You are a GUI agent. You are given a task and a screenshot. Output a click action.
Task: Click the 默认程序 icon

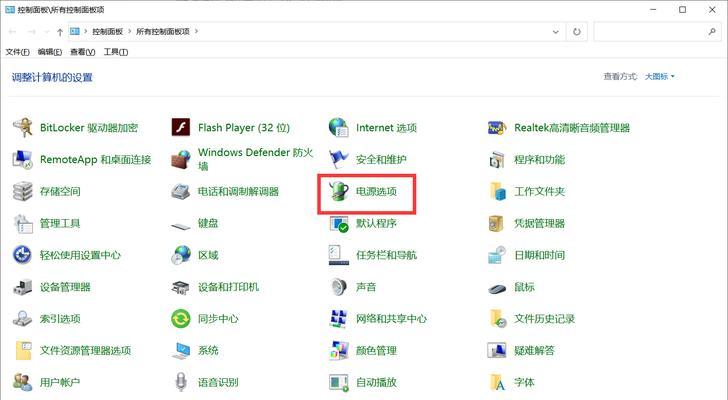point(339,224)
